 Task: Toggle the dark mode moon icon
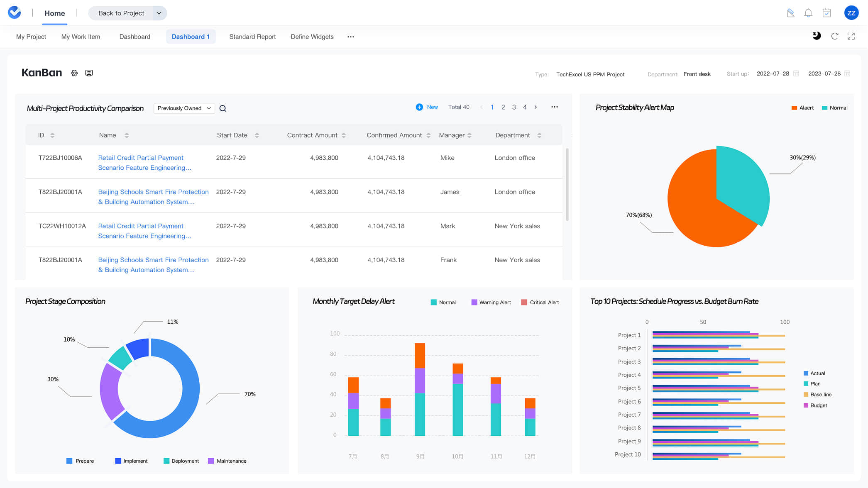pyautogui.click(x=817, y=36)
